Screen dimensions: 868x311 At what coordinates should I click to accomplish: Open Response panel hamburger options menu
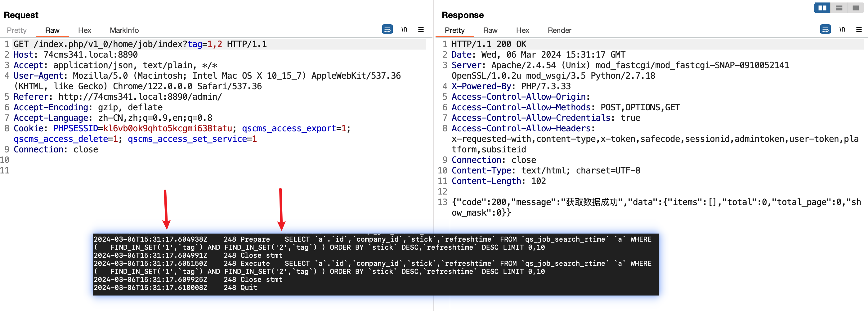tap(859, 30)
